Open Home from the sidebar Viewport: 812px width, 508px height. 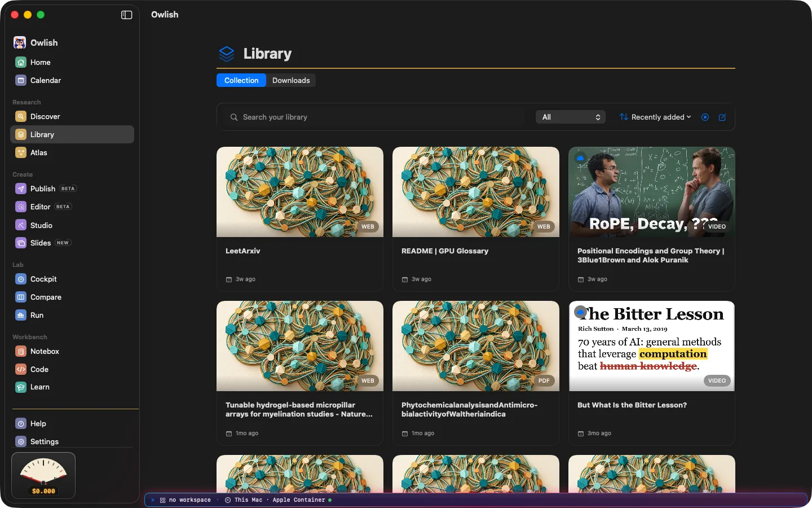coord(72,62)
